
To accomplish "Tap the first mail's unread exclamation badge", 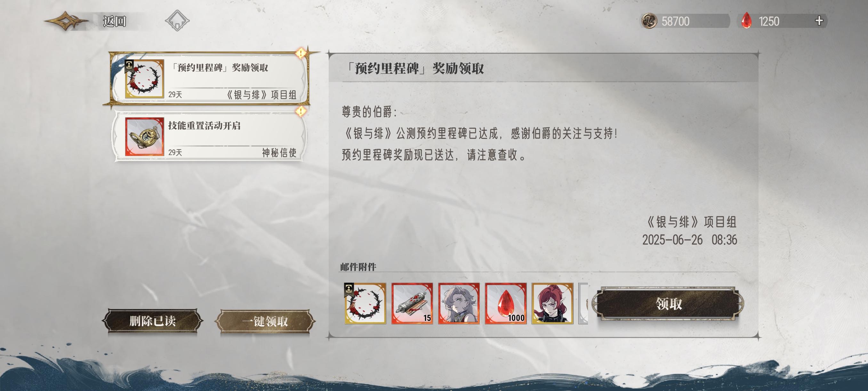I will [301, 53].
